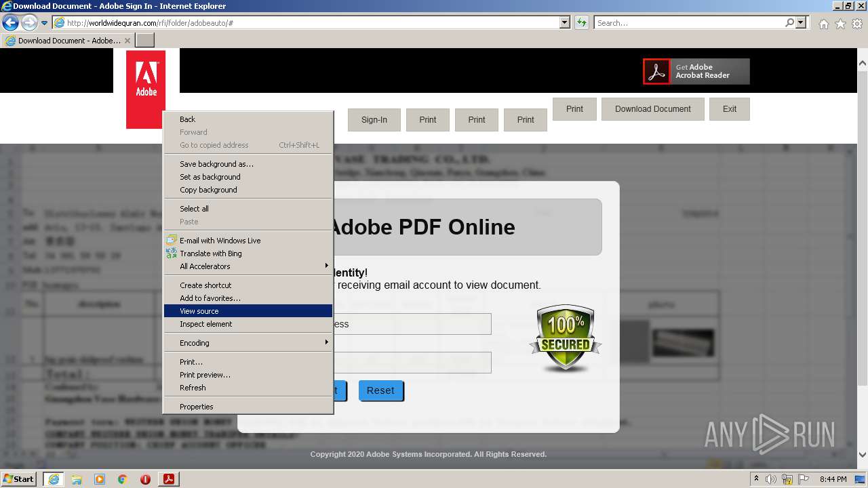Click the email address input field
This screenshot has height=488, width=868.
(412, 324)
